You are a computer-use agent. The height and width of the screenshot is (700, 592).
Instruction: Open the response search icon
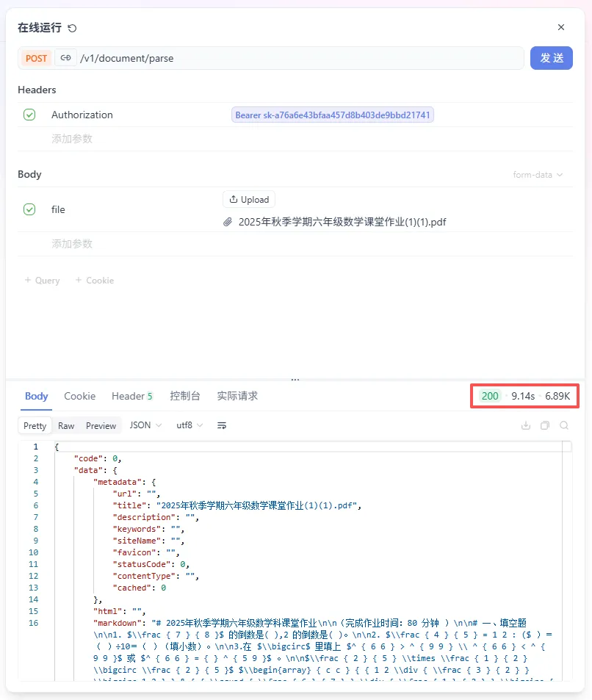pyautogui.click(x=563, y=425)
